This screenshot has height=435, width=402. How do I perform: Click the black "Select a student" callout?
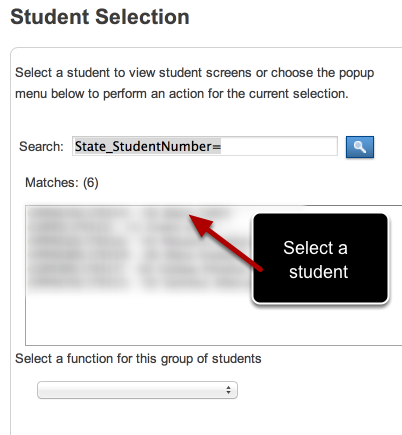click(321, 259)
